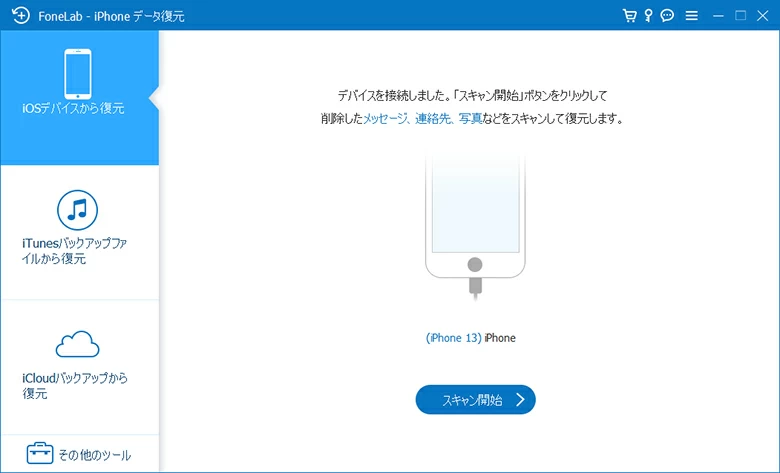Click the key register icon
Image resolution: width=780 pixels, height=473 pixels.
(x=648, y=16)
